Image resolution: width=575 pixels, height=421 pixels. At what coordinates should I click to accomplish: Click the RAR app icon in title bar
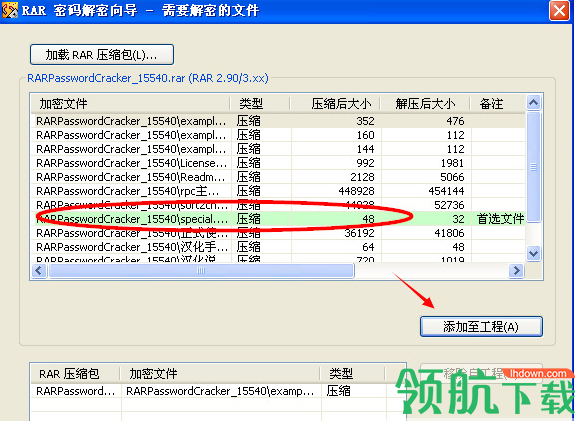[9, 10]
